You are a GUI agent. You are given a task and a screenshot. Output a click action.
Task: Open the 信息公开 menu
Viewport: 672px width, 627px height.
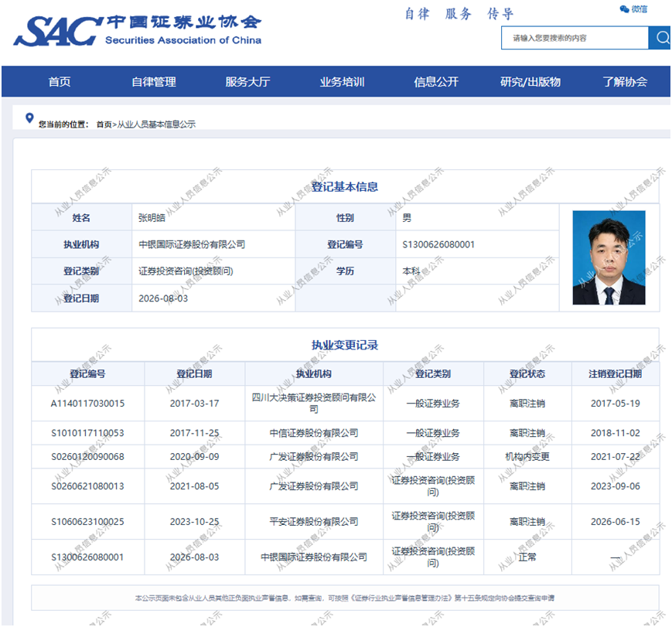coord(436,81)
